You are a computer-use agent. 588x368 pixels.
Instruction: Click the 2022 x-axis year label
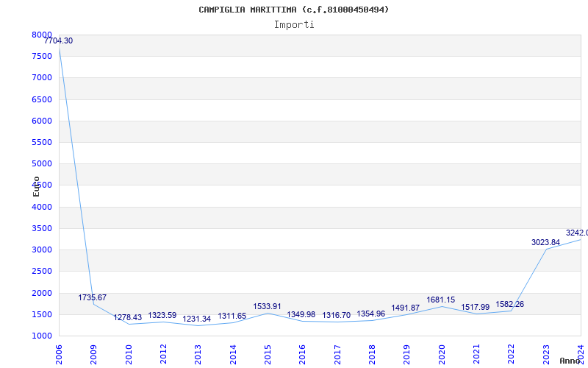(x=512, y=355)
